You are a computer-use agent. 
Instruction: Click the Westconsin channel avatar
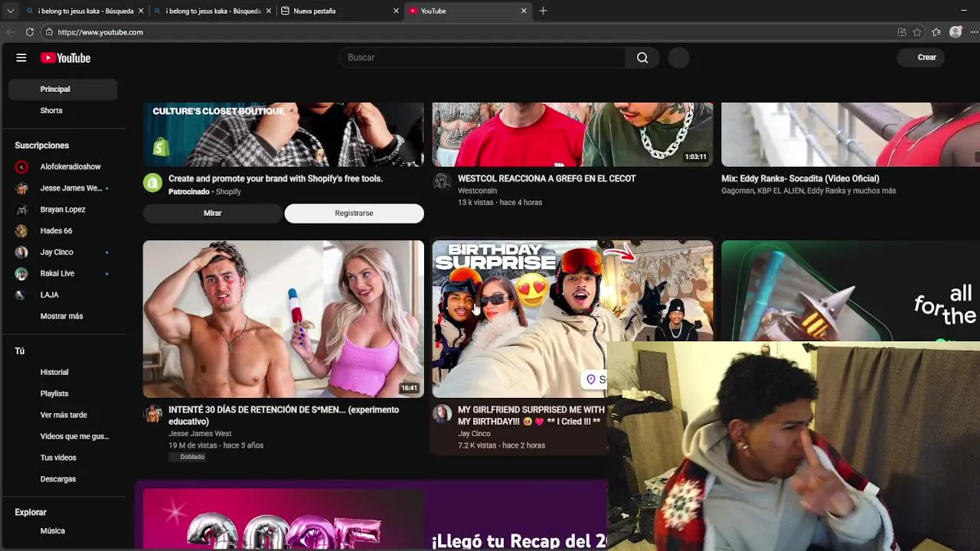[x=442, y=181]
